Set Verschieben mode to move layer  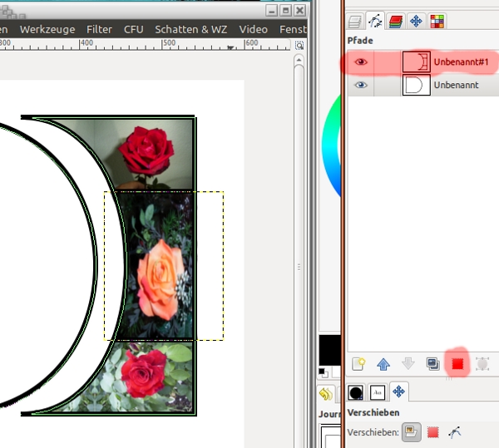pos(412,432)
